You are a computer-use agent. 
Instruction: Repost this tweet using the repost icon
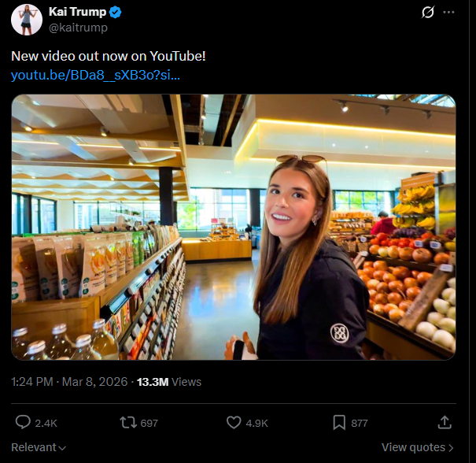[127, 423]
